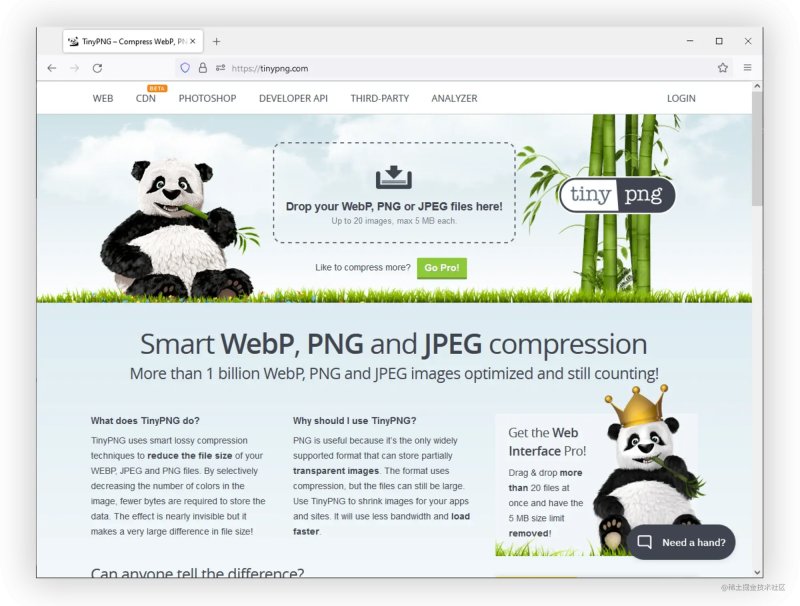Screen dimensions: 800x606
Task: Click the scrollbar down arrow
Action: pyautogui.click(x=757, y=572)
